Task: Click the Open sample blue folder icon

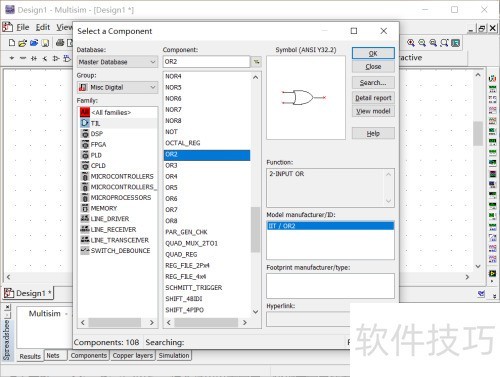Action: tap(34, 43)
